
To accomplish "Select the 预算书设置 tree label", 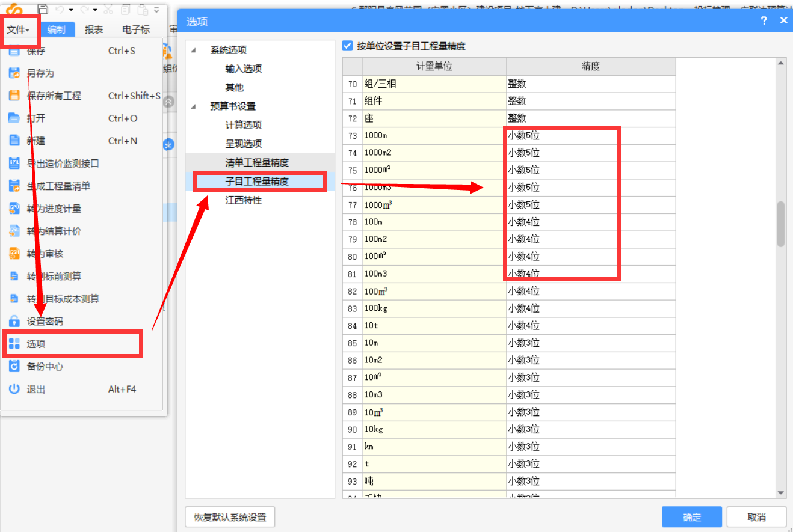I will pos(233,106).
